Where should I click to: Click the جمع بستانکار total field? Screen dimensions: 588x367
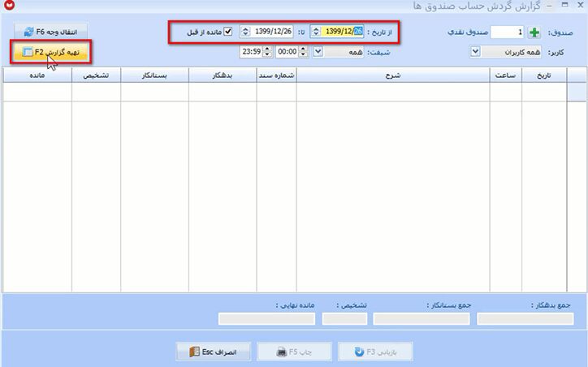coord(422,319)
